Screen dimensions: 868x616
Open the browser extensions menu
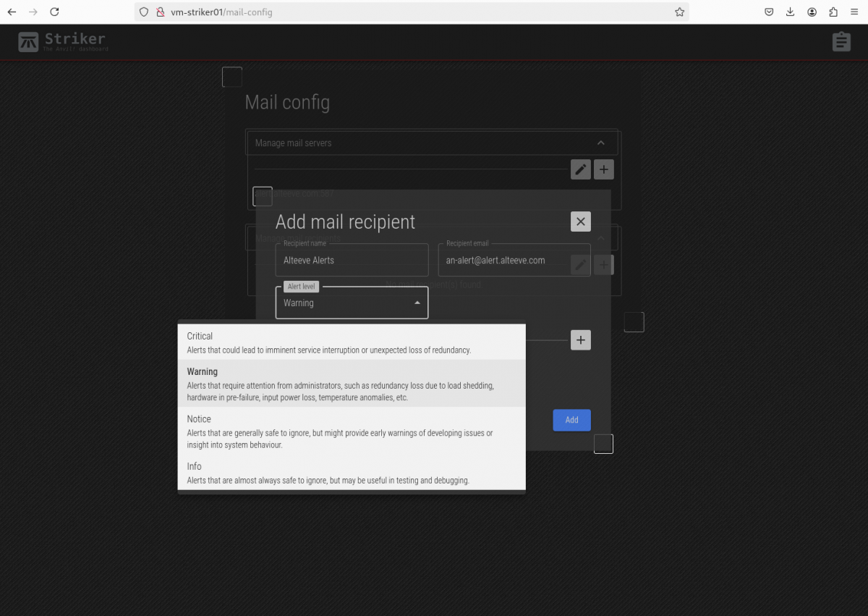pyautogui.click(x=833, y=12)
